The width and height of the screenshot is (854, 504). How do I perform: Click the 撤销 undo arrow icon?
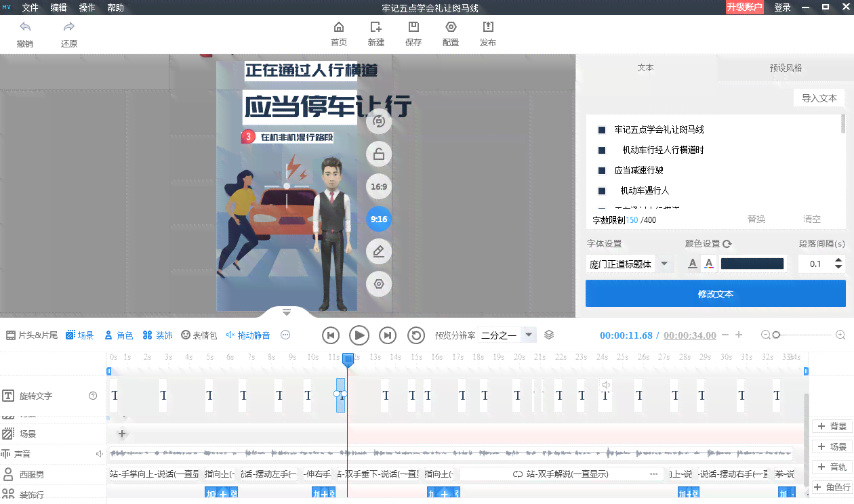[x=25, y=27]
